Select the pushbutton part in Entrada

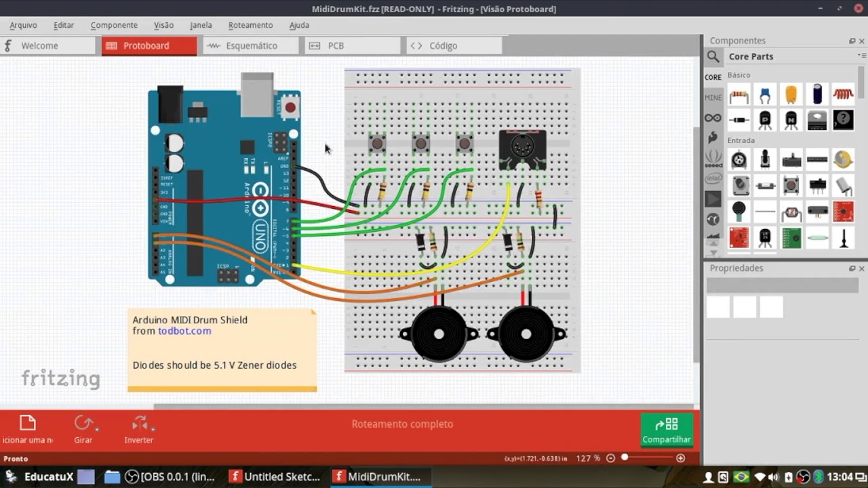coord(791,185)
